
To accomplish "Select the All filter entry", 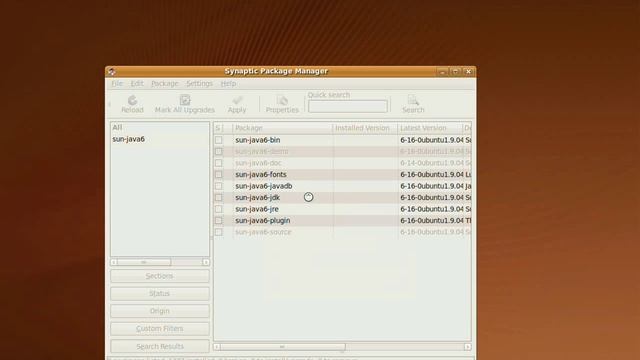I will [117, 127].
